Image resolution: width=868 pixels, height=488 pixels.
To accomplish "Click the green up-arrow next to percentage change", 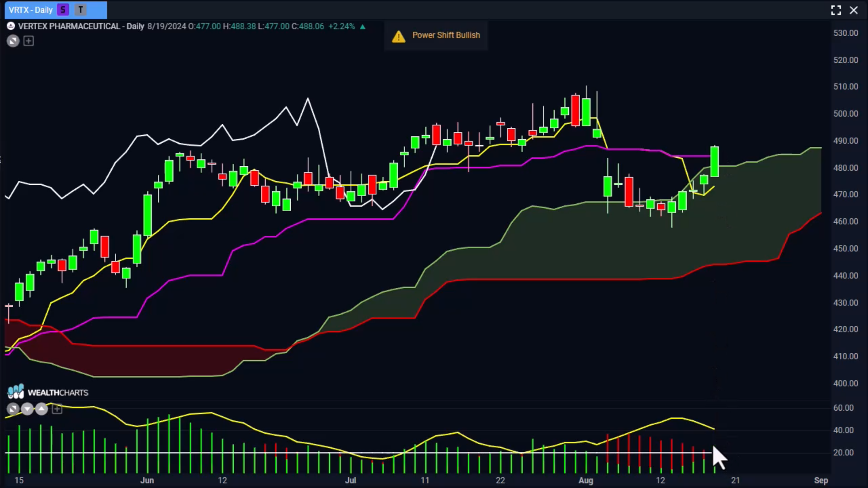I will 363,27.
